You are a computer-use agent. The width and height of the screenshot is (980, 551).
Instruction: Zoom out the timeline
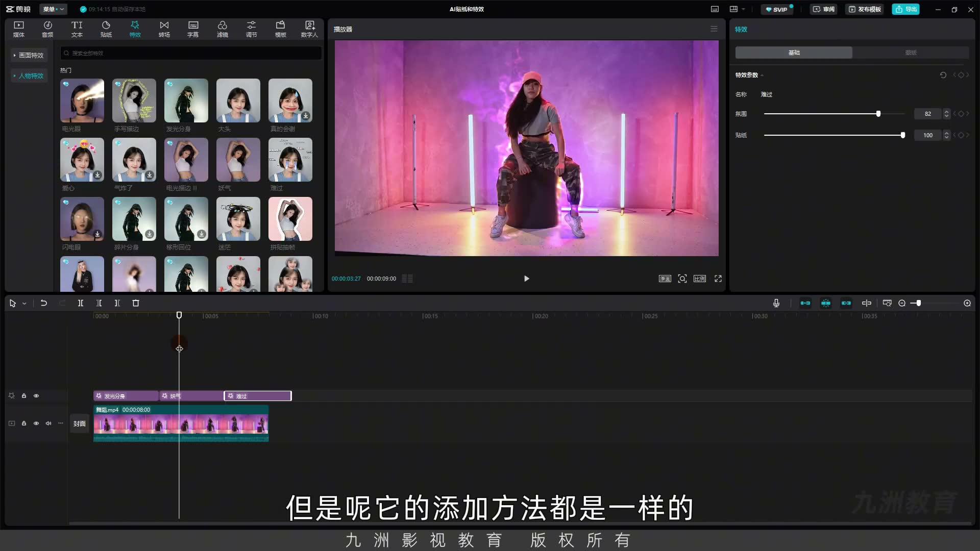(902, 303)
